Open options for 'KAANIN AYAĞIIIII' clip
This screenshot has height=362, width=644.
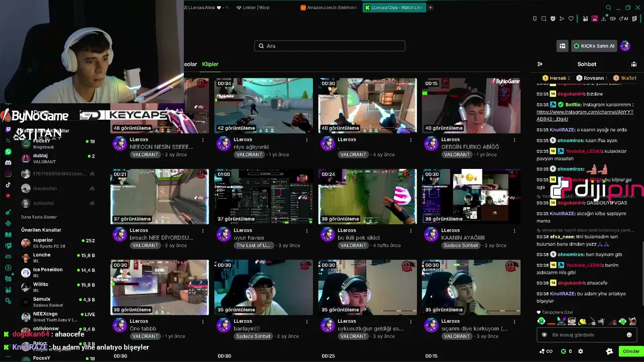click(x=515, y=231)
